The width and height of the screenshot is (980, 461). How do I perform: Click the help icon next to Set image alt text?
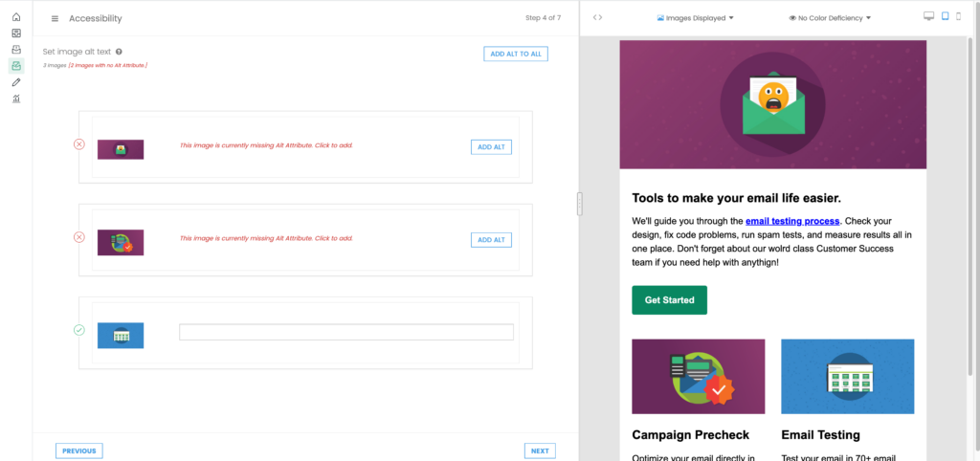coord(119,52)
